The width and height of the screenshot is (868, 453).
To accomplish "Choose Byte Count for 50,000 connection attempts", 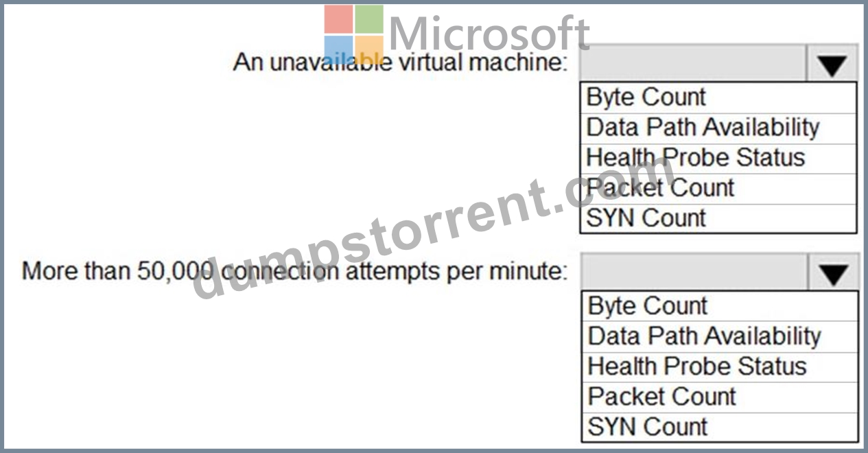I will [720, 306].
